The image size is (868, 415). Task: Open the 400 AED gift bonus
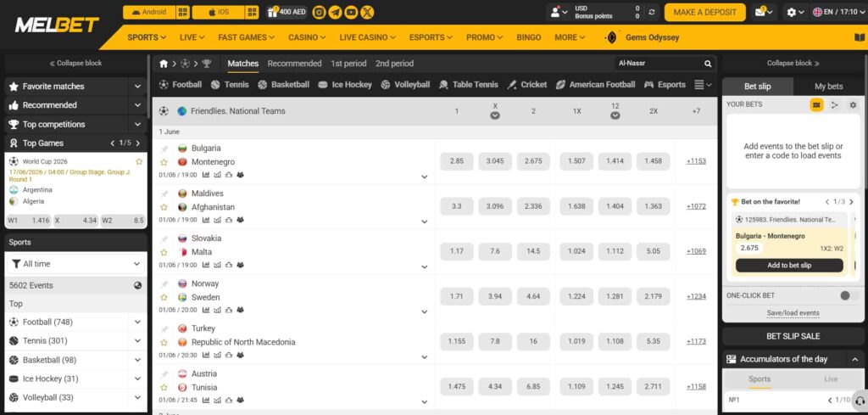coord(287,12)
